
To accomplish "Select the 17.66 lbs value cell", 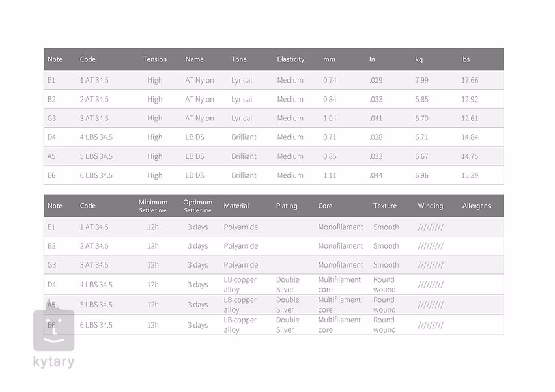I will tap(469, 81).
